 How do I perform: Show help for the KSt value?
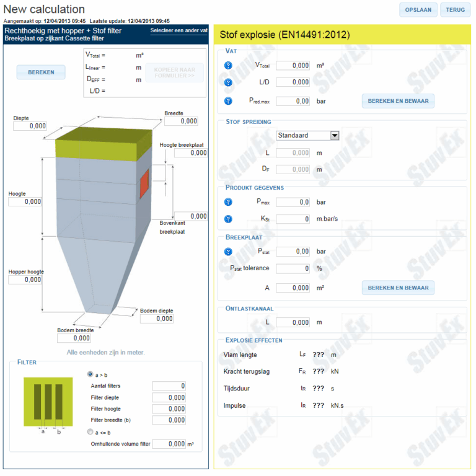(x=228, y=219)
